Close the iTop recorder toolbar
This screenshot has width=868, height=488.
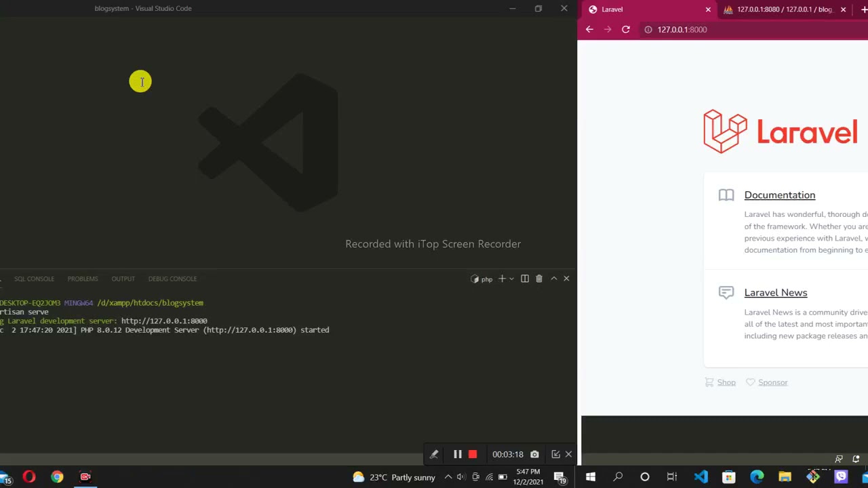568,454
